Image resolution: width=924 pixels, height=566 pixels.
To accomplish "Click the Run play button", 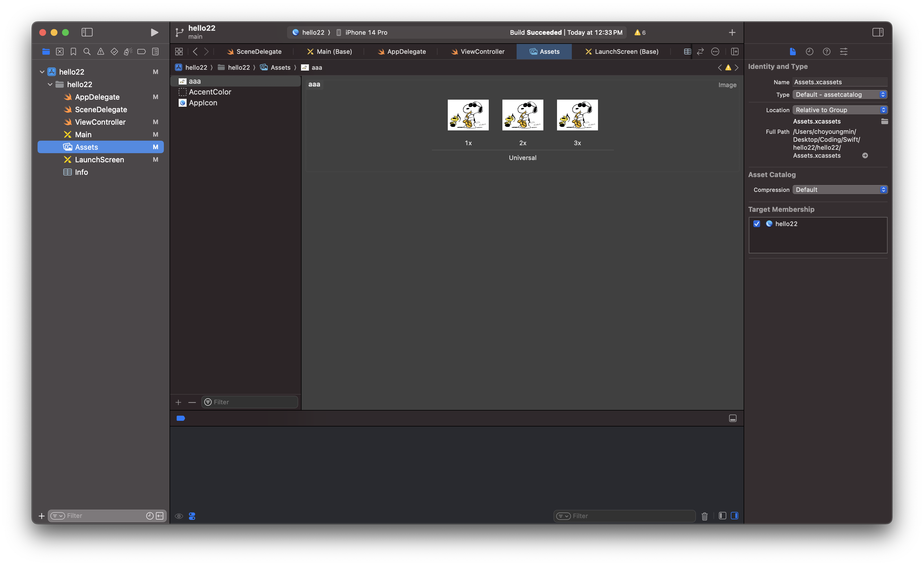I will 154,33.
